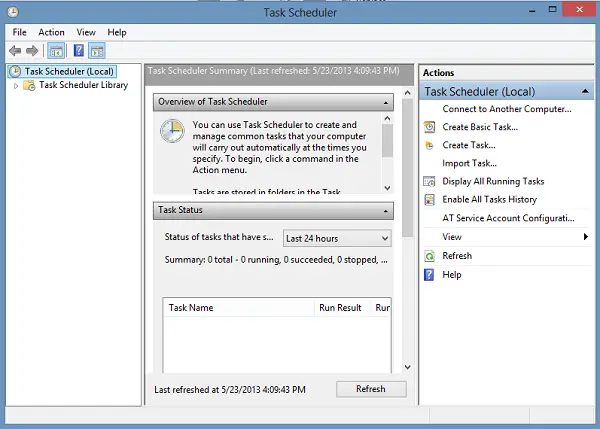Click the large clock icon in Overview section
Screen dimensions: 600x429
pos(172,131)
